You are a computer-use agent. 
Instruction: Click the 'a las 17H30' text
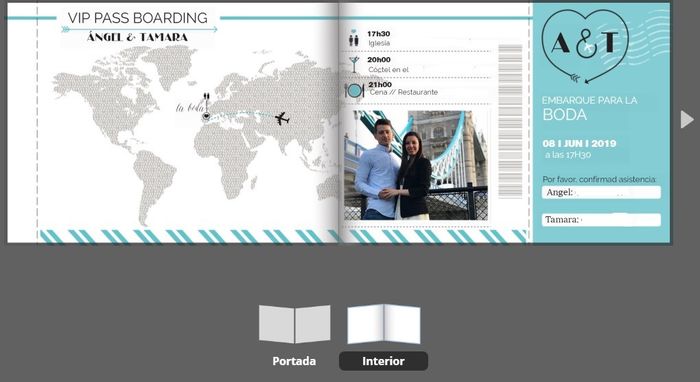pyautogui.click(x=567, y=155)
